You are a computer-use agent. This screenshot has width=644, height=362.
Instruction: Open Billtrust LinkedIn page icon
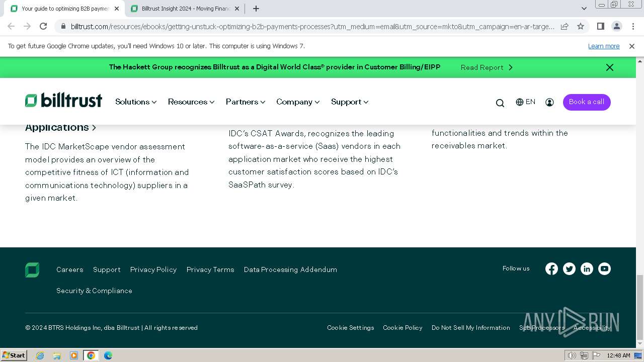click(587, 269)
